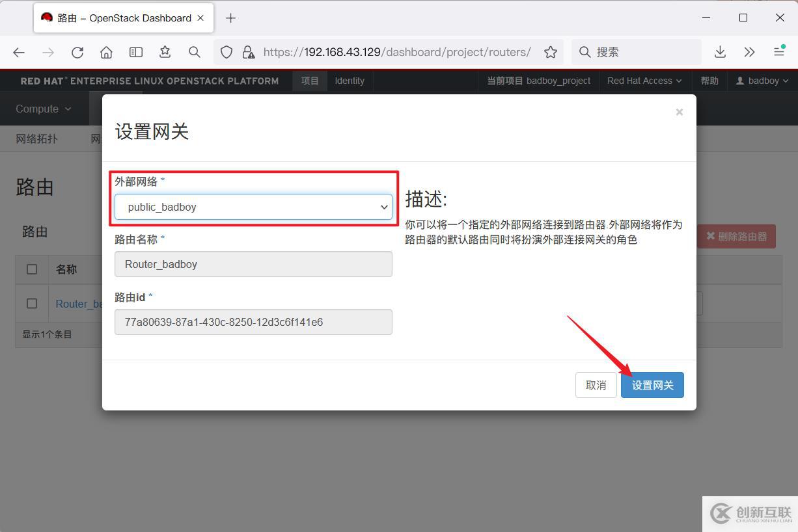Viewport: 798px width, 532px height.
Task: Click the browser address bar URL
Action: [x=397, y=52]
